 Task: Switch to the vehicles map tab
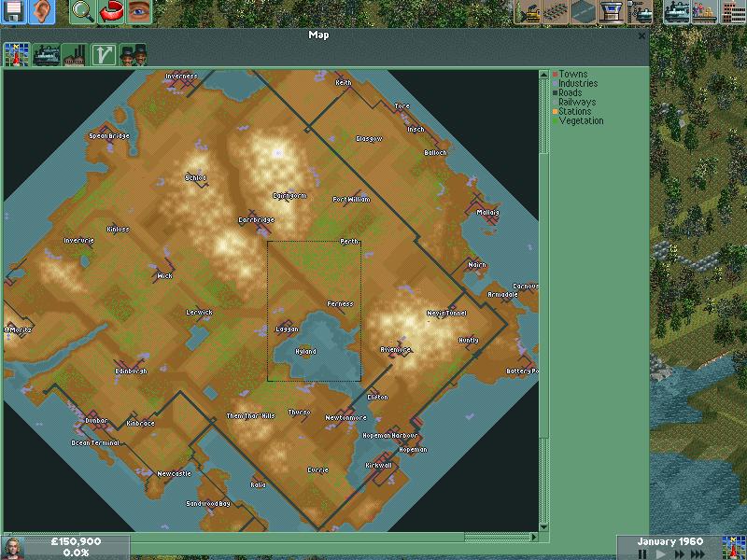coord(46,54)
